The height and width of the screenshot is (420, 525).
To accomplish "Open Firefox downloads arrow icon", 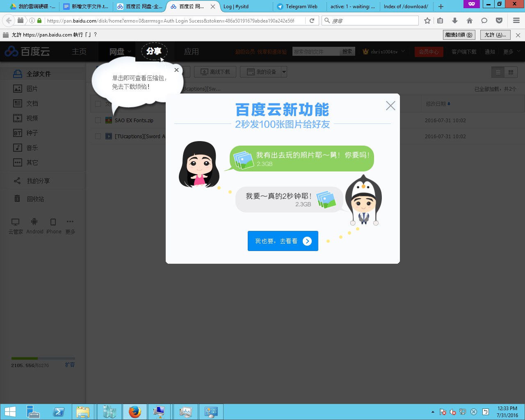I will coord(454,21).
